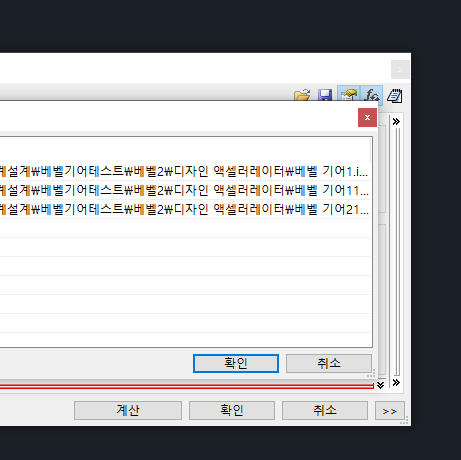
Task: Click the >> more button
Action: (390, 410)
